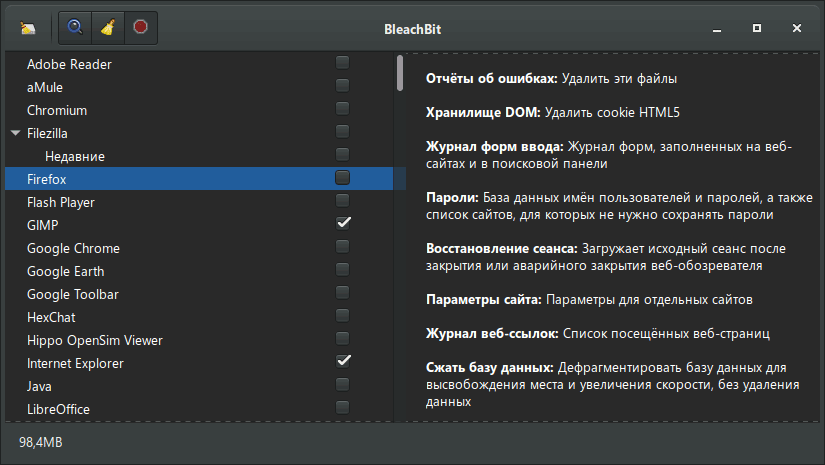This screenshot has height=465, width=825.
Task: Click the Preview magnifier toolbar icon
Action: tap(75, 27)
